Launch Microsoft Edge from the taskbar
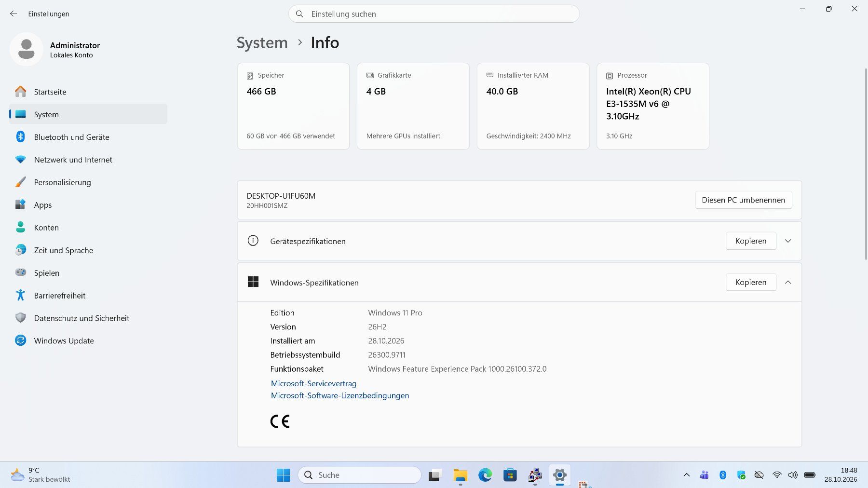The width and height of the screenshot is (868, 488). pos(485,475)
